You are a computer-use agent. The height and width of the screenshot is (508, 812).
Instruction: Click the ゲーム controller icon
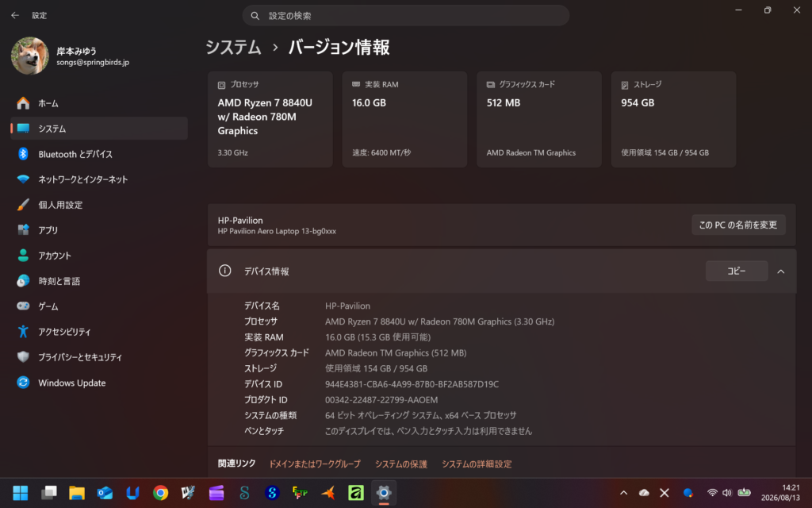tap(23, 306)
